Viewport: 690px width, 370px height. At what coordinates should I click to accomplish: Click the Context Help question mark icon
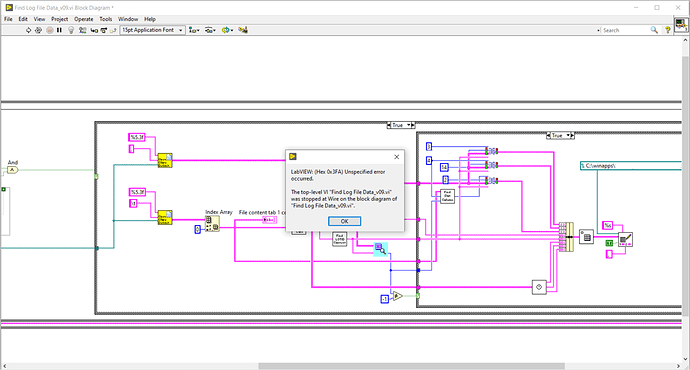(x=668, y=30)
